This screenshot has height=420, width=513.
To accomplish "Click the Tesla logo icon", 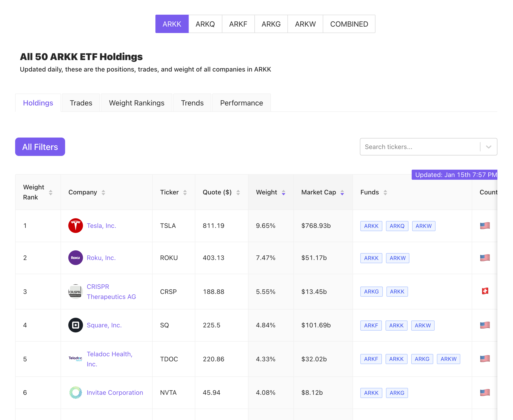I will coord(75,226).
